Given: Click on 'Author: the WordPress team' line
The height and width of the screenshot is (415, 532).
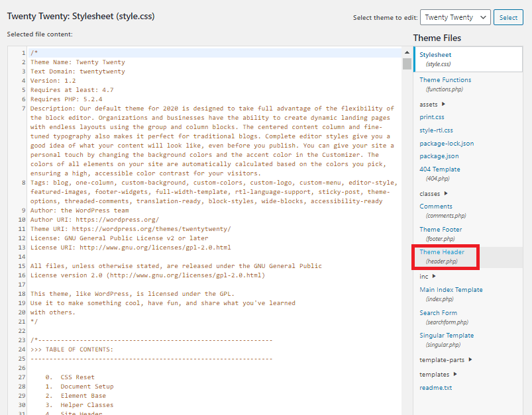Looking at the screenshot, I should [x=80, y=210].
